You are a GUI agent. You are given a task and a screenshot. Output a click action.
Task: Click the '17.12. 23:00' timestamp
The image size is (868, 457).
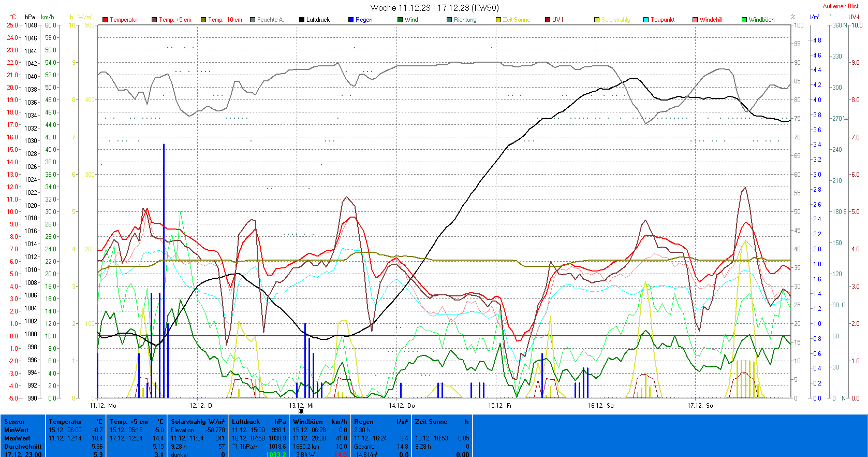tap(23, 454)
